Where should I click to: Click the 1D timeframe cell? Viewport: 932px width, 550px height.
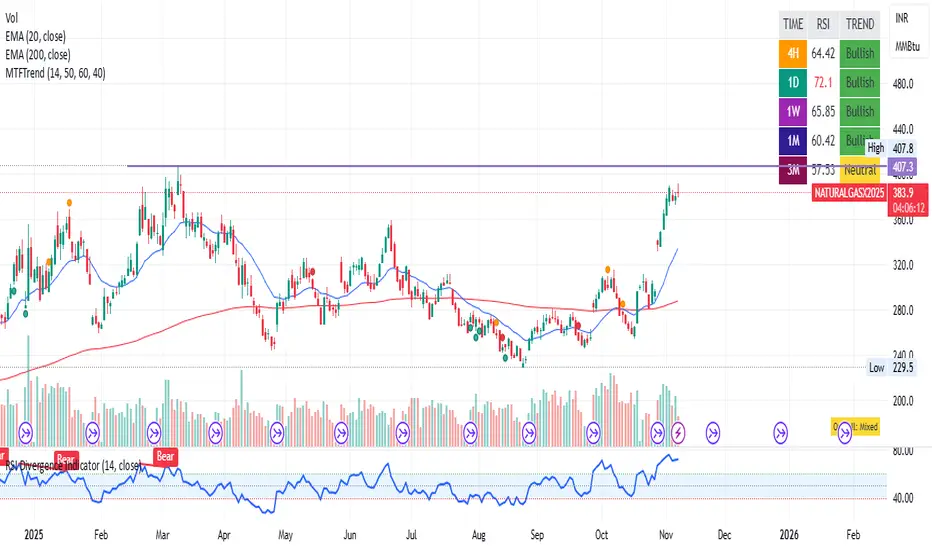click(793, 82)
